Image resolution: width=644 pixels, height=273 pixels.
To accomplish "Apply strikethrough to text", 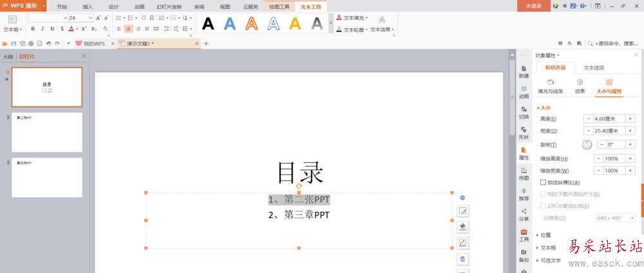I will coord(62,29).
